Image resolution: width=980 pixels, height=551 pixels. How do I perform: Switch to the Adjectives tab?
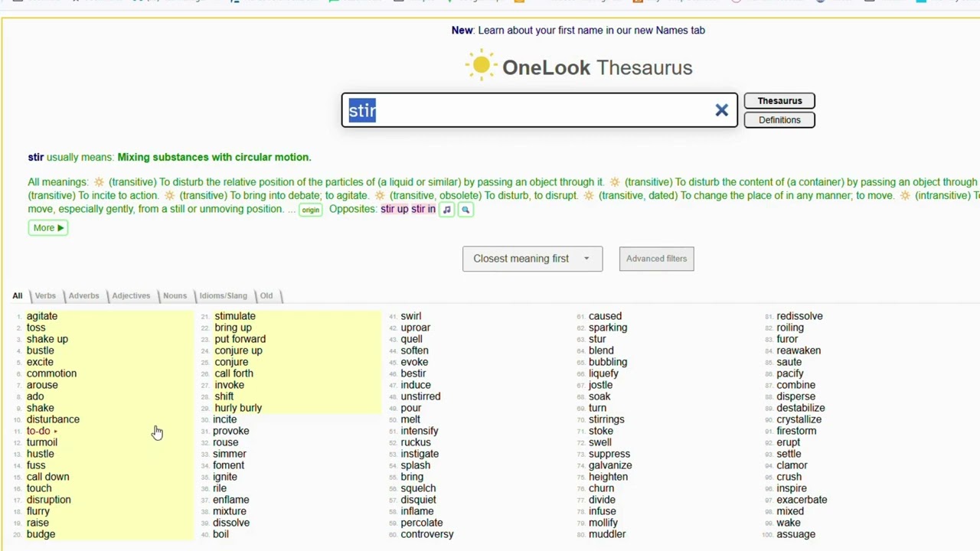[x=131, y=295]
